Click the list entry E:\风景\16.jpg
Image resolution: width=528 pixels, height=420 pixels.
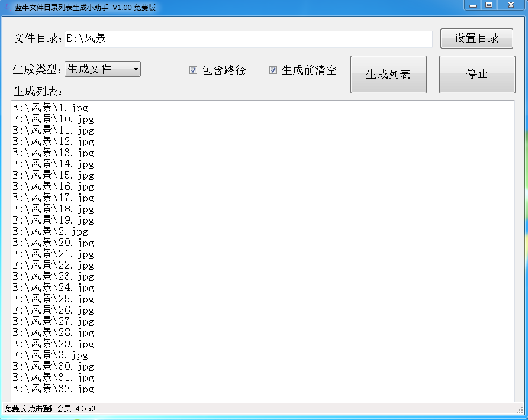53,186
